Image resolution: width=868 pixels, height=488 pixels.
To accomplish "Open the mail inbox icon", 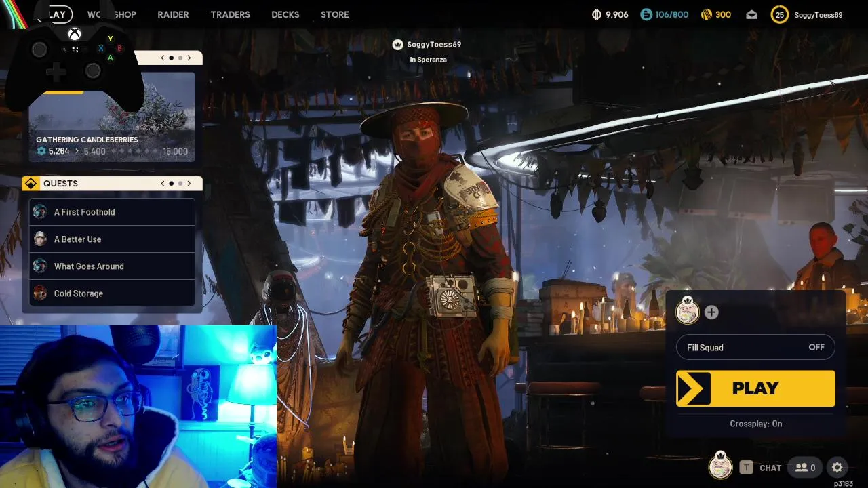I will pyautogui.click(x=751, y=14).
